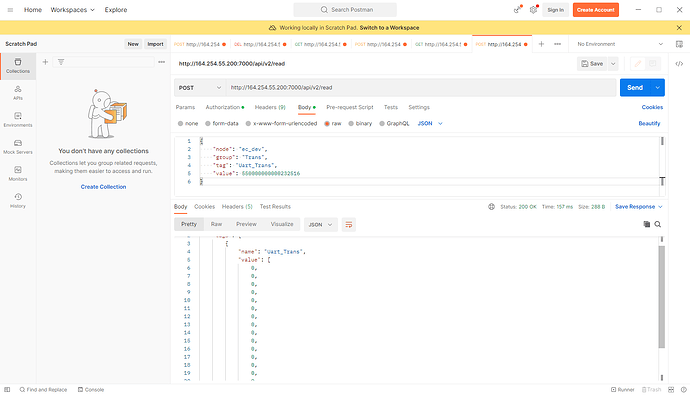Copy the response body
The height and width of the screenshot is (395, 690).
coord(646,224)
